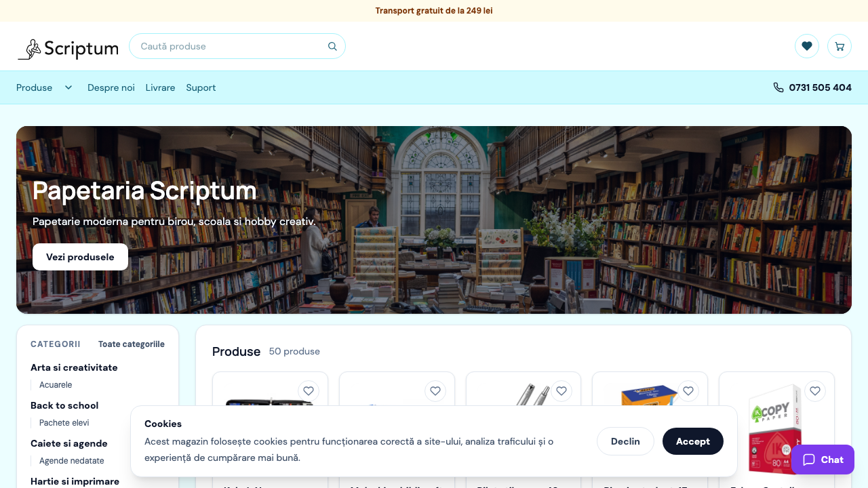868x488 pixels.
Task: Open the shopping cart icon
Action: (x=840, y=46)
